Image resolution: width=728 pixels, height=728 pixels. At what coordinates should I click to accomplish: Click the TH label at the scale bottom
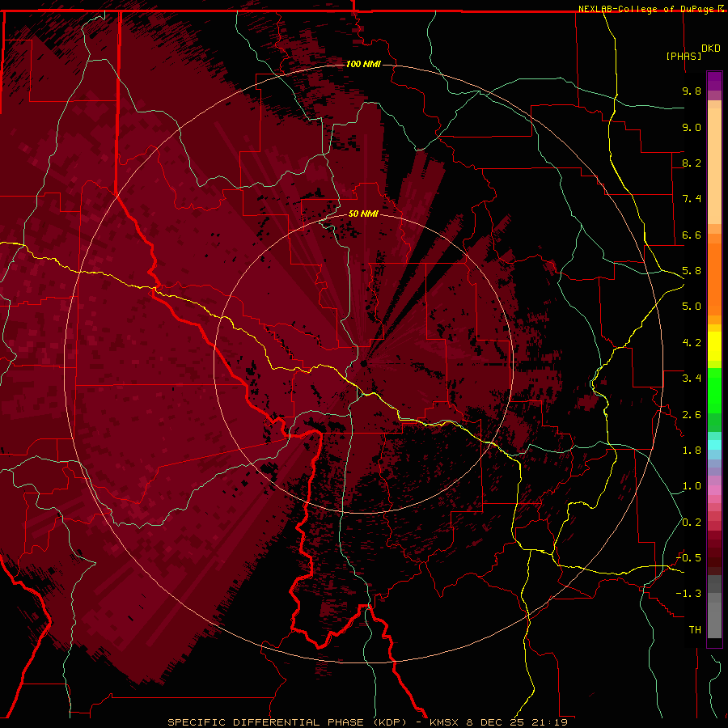(x=695, y=630)
